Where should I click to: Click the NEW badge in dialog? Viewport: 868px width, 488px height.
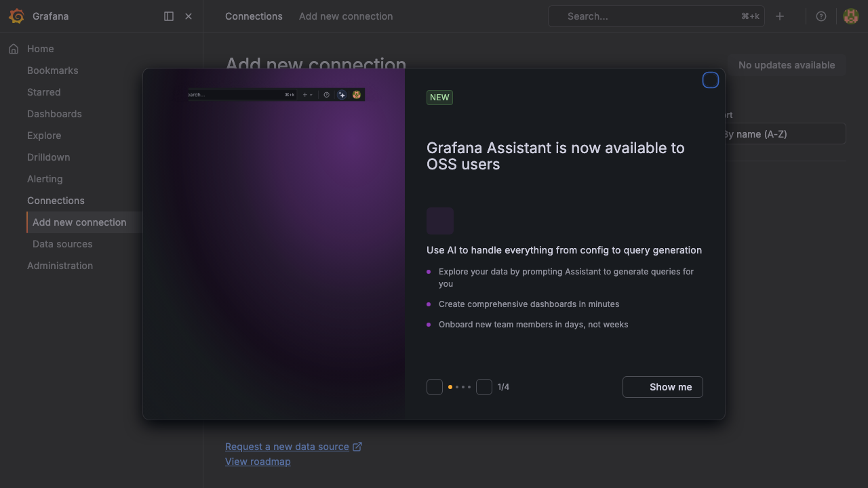point(439,98)
